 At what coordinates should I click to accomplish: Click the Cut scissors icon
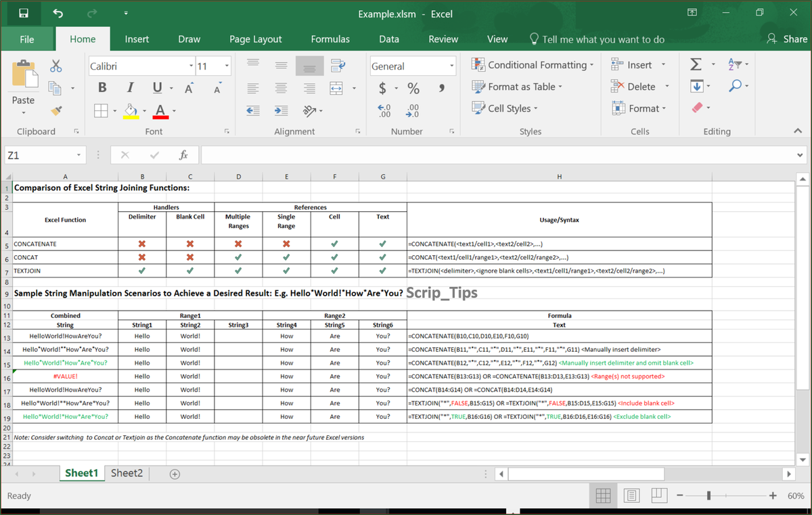(x=57, y=66)
